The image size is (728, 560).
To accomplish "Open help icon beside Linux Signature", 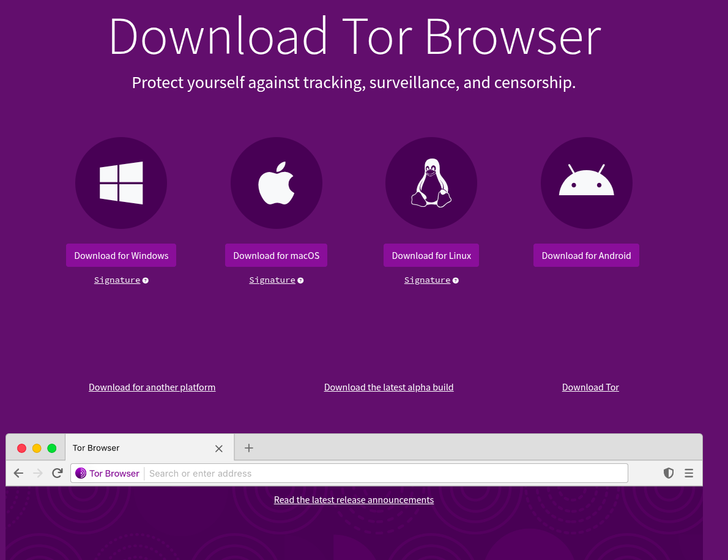I will [x=456, y=280].
